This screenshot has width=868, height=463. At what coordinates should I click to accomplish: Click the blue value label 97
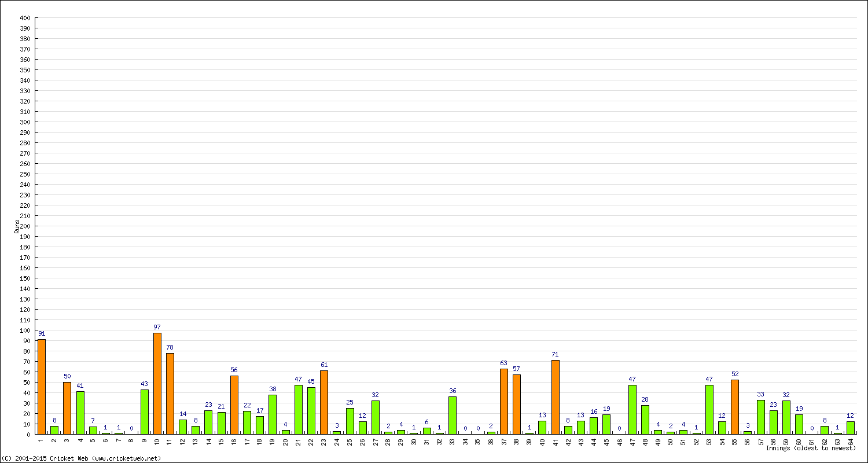click(157, 328)
